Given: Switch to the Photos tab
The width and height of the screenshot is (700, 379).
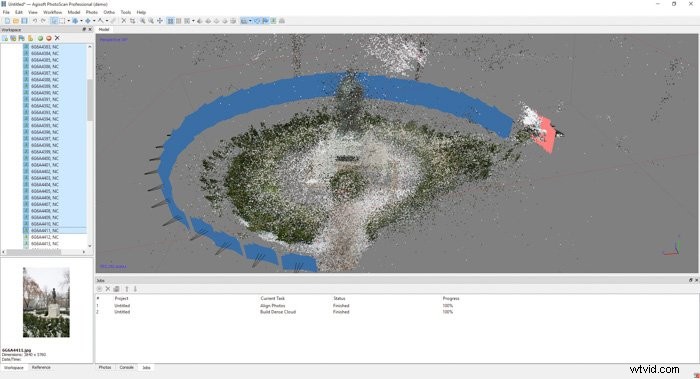Looking at the screenshot, I should (105, 367).
